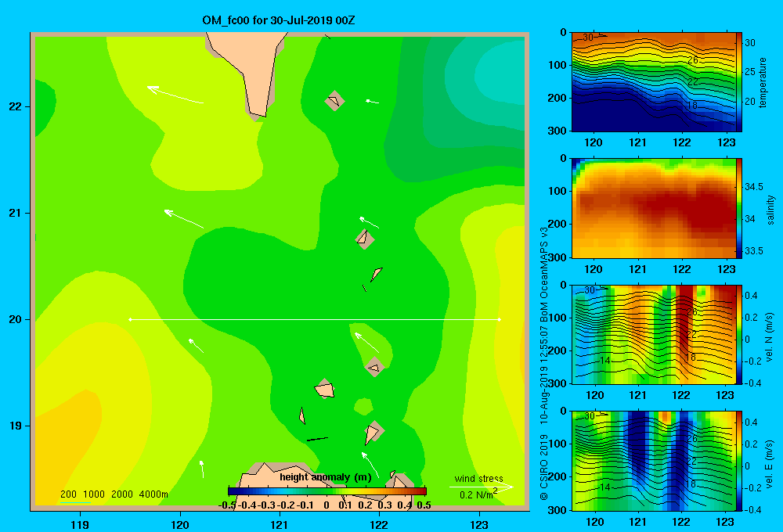Click the "200" depth contour legend value

(68, 494)
